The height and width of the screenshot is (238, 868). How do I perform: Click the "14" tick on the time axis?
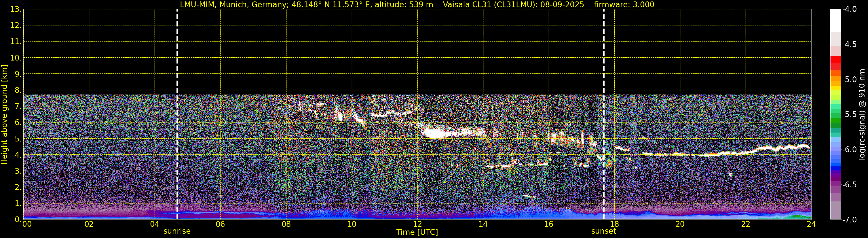click(483, 224)
